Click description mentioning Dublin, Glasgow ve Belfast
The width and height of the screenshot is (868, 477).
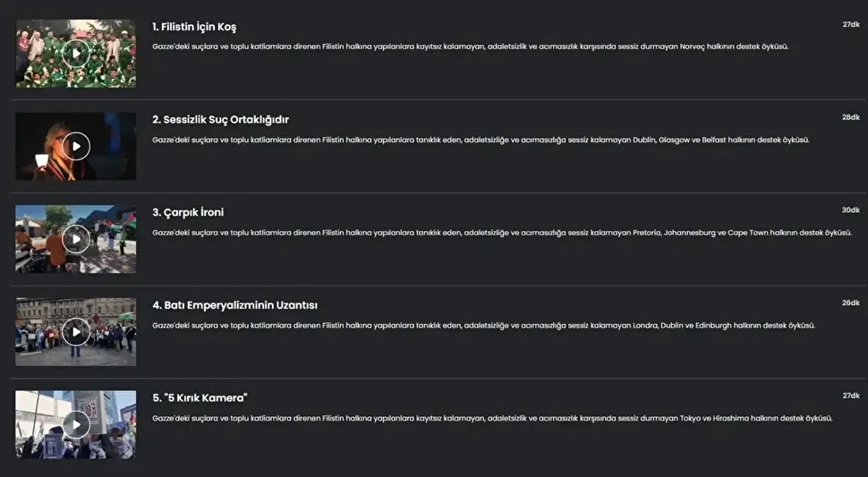[x=481, y=140]
